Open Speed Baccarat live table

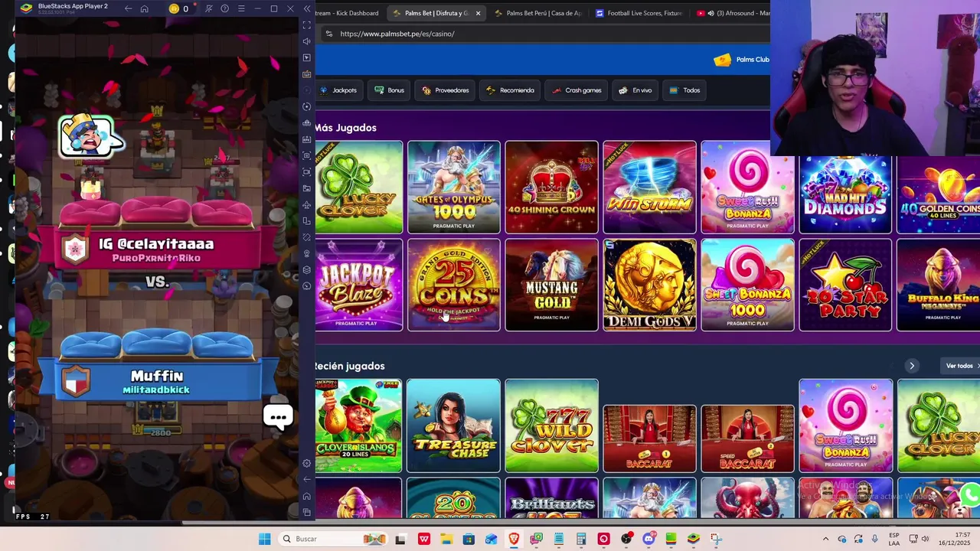[x=747, y=438]
